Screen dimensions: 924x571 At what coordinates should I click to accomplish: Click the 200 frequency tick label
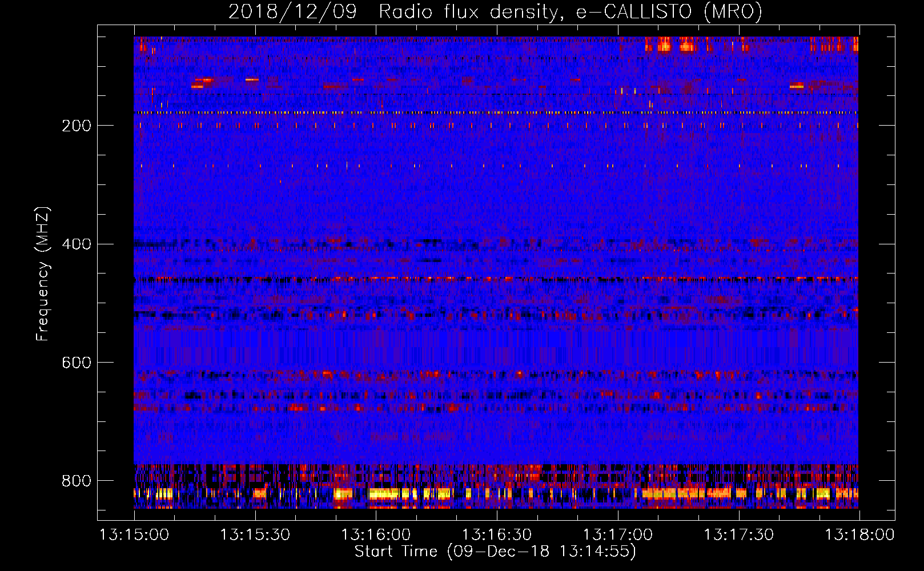click(77, 126)
